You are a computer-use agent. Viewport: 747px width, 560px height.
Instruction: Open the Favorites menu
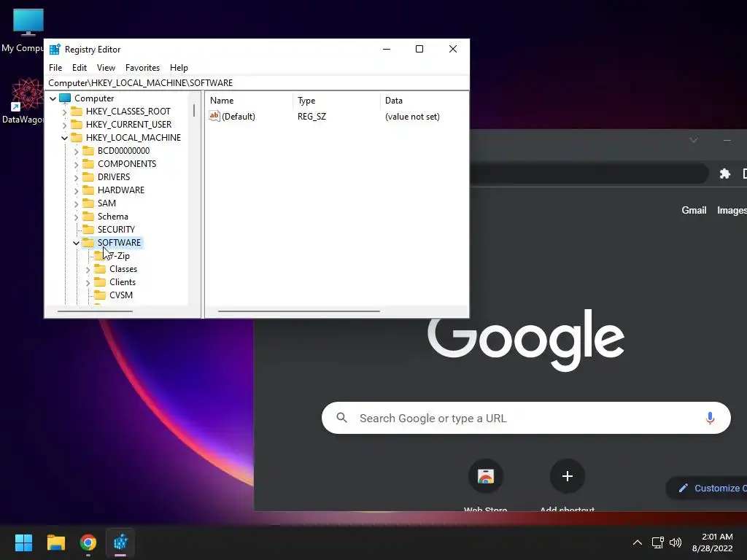[142, 68]
